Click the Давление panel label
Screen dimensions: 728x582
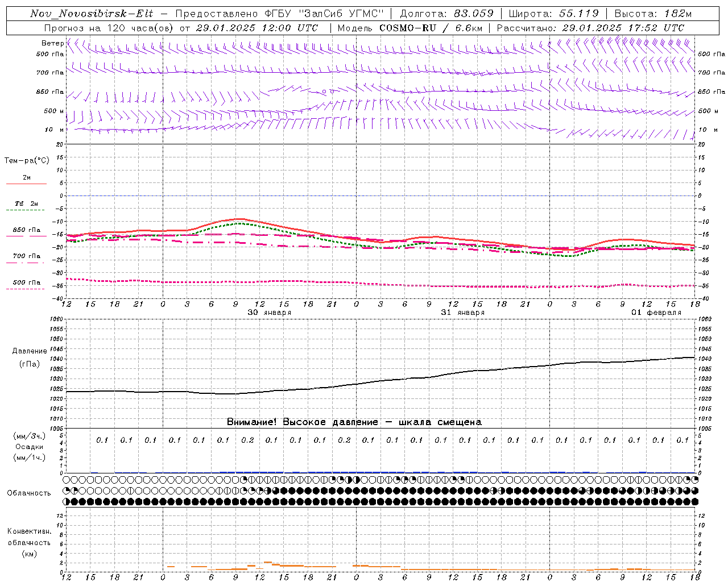(30, 351)
